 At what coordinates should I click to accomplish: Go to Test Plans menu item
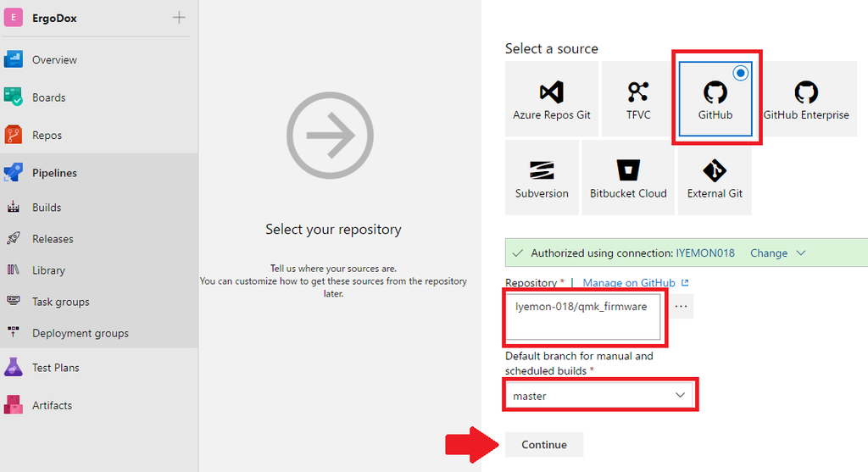point(56,368)
